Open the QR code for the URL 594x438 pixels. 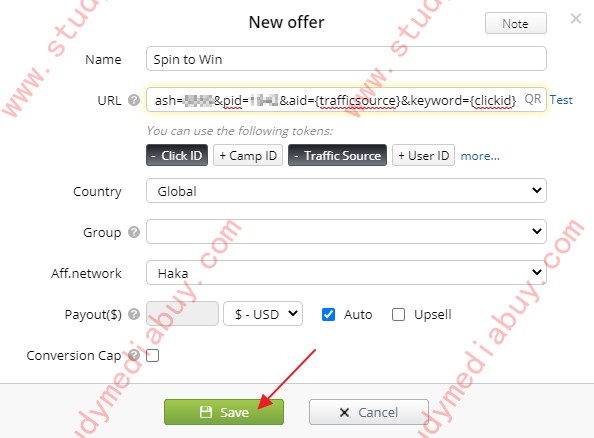coord(533,99)
